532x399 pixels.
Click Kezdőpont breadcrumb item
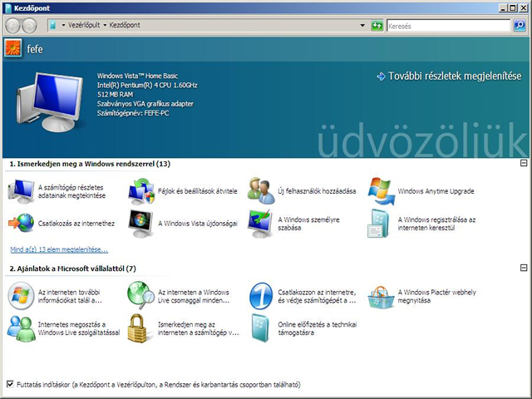pos(125,25)
